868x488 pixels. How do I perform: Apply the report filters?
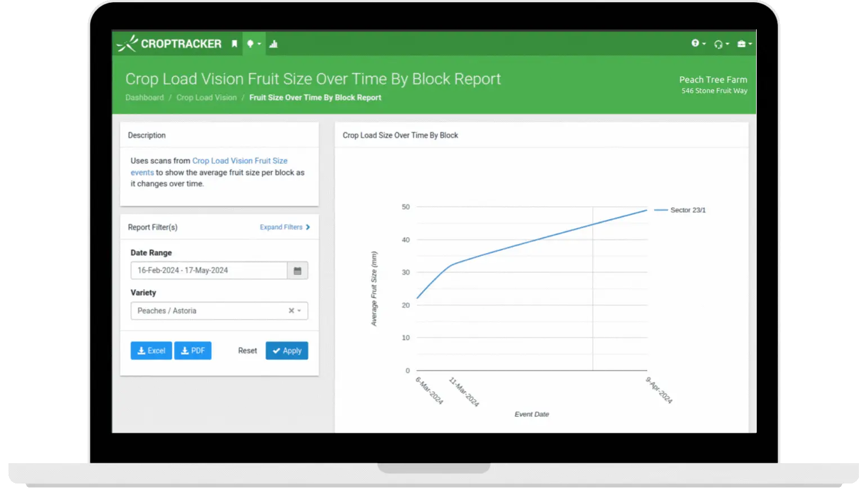click(287, 351)
